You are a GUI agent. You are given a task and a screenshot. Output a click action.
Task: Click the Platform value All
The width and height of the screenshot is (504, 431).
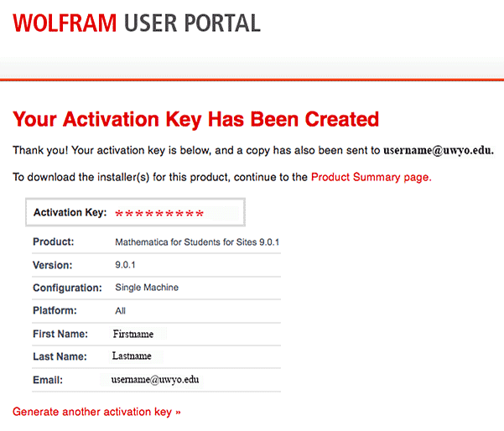tap(121, 310)
